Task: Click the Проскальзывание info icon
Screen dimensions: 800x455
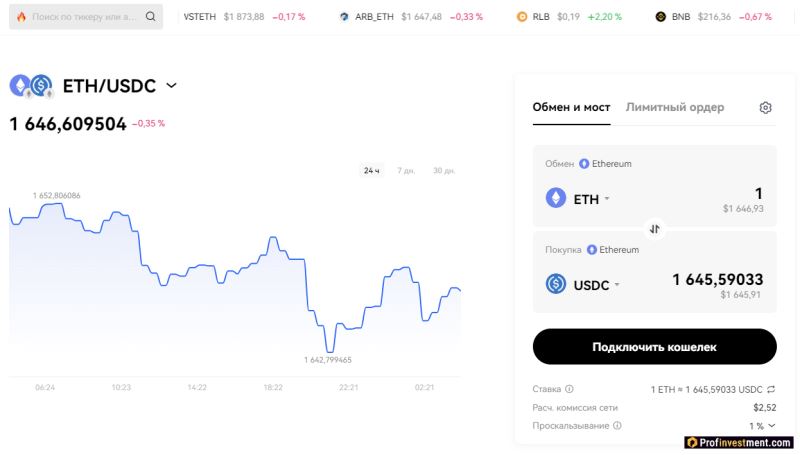Action: click(617, 425)
